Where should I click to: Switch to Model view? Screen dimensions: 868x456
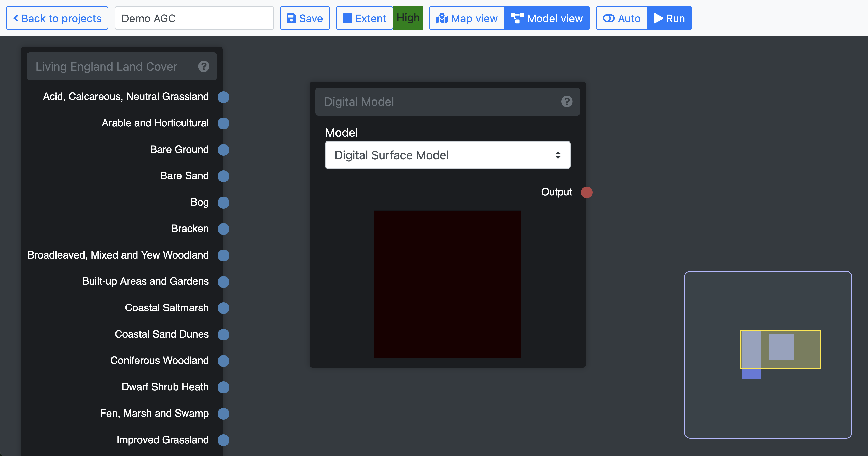tap(547, 18)
